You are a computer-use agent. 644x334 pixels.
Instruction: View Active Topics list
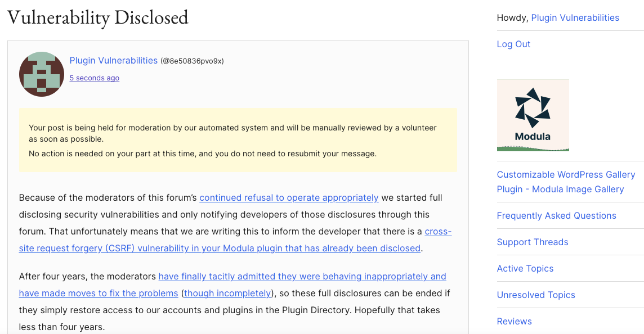coord(525,268)
